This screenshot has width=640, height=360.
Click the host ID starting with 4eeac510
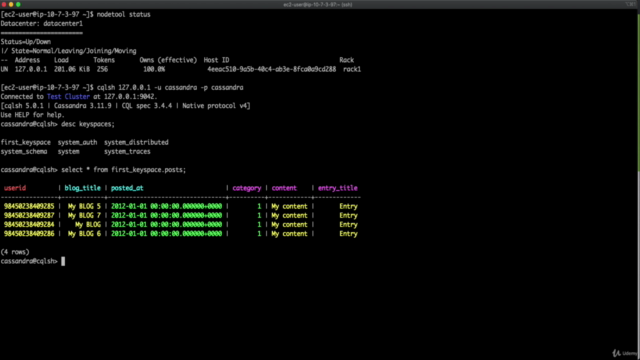tap(271, 69)
